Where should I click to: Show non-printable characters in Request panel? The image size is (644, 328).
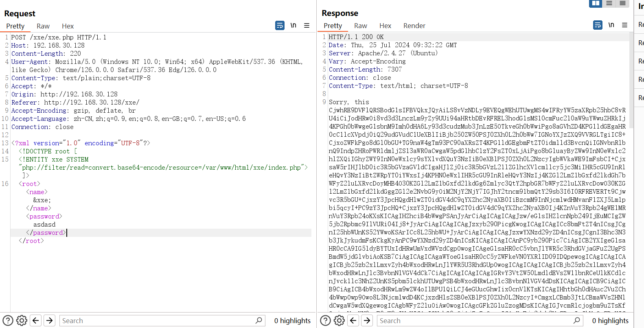tap(293, 26)
